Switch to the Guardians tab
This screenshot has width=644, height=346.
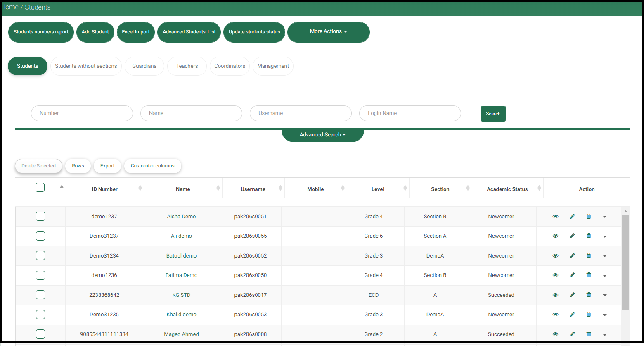coord(144,66)
